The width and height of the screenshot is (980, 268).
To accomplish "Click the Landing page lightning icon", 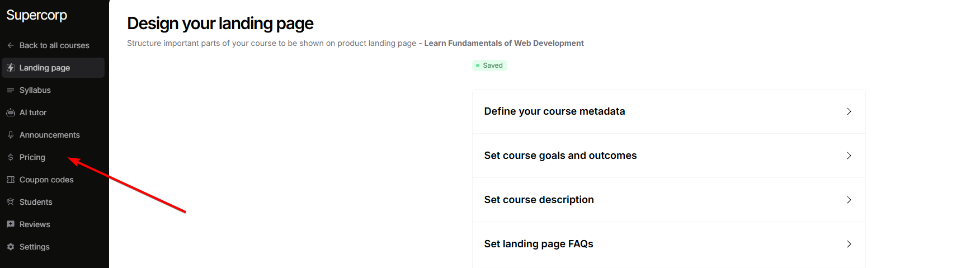I will 11,68.
